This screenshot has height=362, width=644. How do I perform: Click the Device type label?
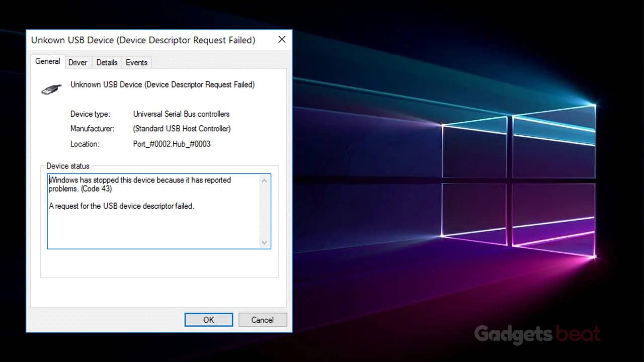click(90, 114)
